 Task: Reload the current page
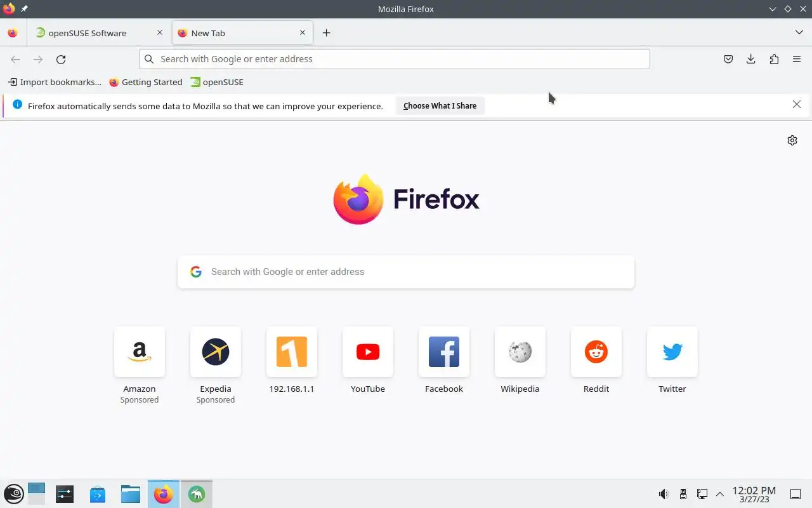[x=61, y=59]
